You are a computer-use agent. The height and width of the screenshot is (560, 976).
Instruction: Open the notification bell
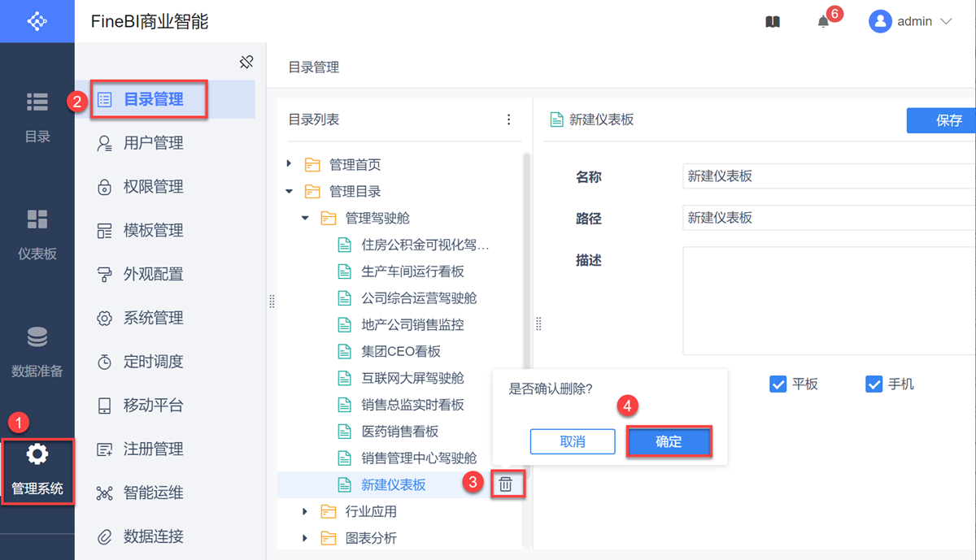coord(823,22)
